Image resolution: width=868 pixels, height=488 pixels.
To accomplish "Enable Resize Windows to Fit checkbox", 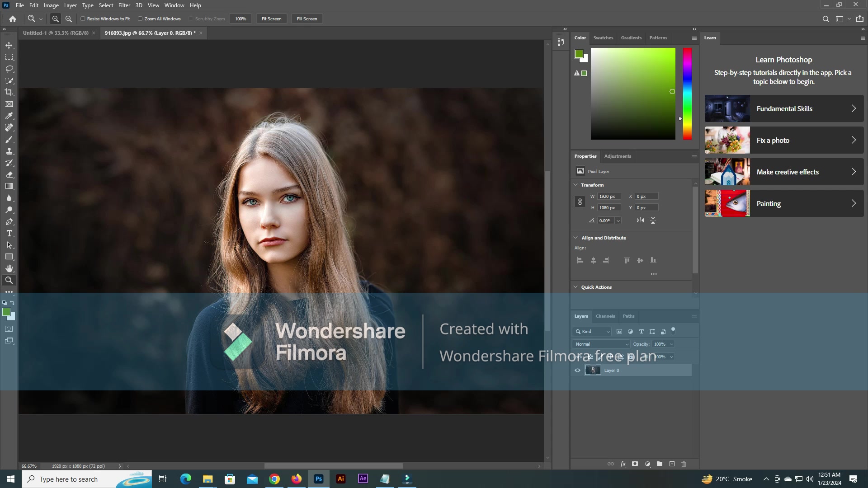I will (83, 19).
